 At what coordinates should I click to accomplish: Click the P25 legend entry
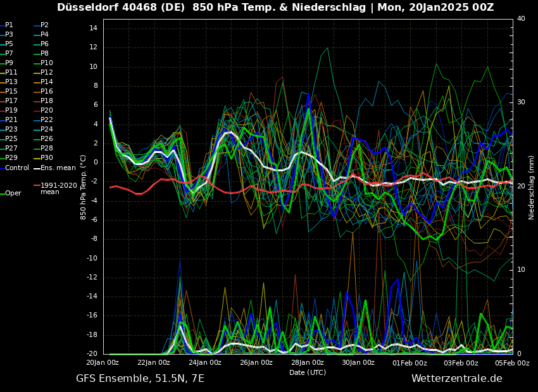point(11,139)
